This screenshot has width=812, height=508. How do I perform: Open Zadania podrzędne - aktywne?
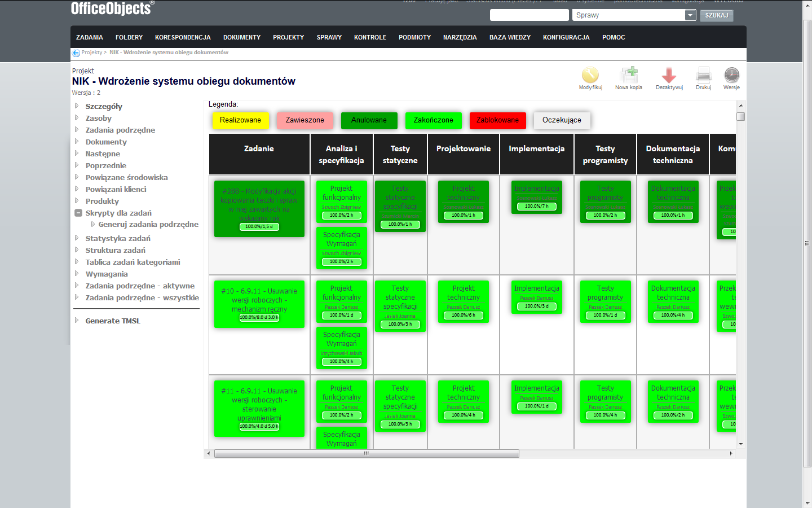click(140, 286)
